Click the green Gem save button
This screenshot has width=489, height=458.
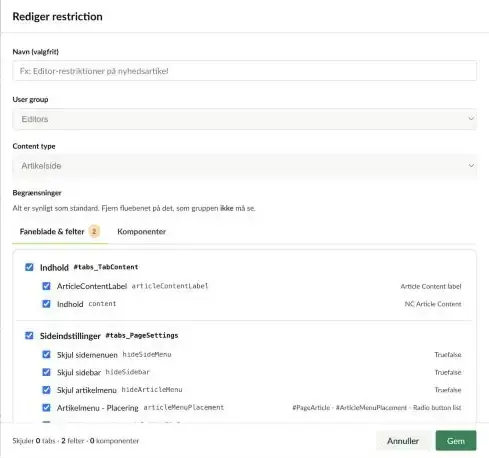(456, 441)
